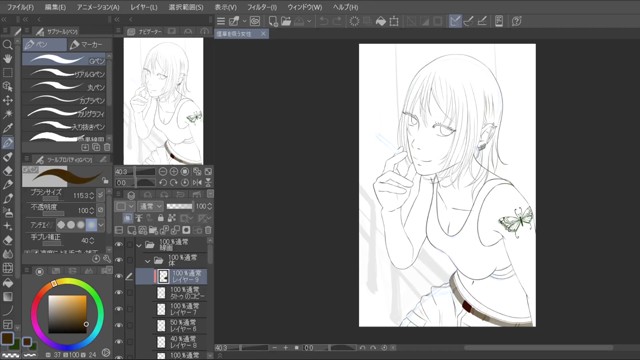Viewport: 640px width, 360px height.
Task: Select the strongest anti-aliasing option
Action: coord(91,224)
